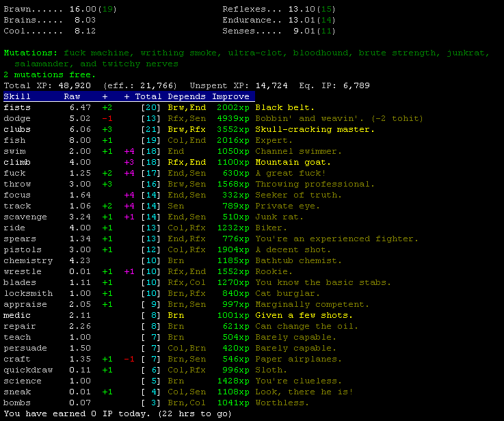Click the bombs skill at list bottom

(17, 403)
